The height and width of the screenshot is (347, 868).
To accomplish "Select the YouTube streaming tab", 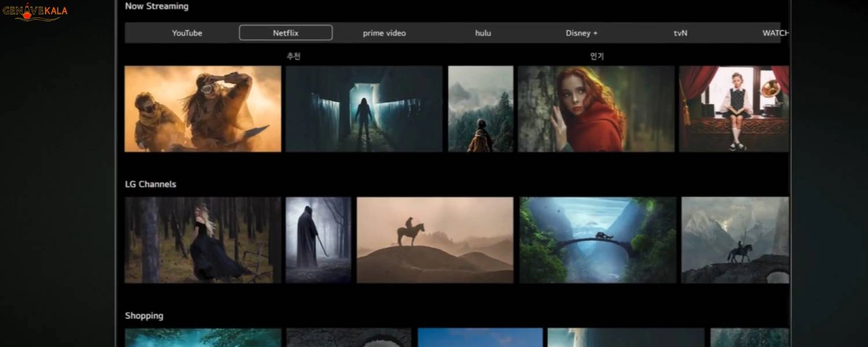I will (187, 33).
